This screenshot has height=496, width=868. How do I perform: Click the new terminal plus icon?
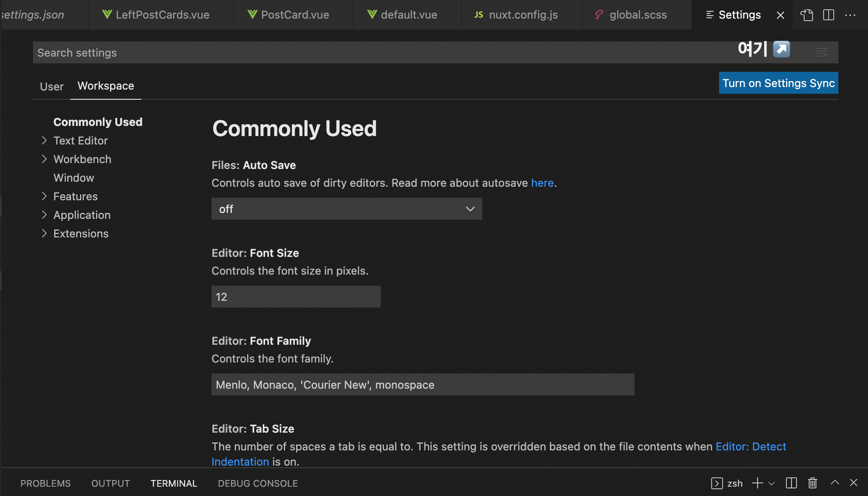tap(757, 483)
